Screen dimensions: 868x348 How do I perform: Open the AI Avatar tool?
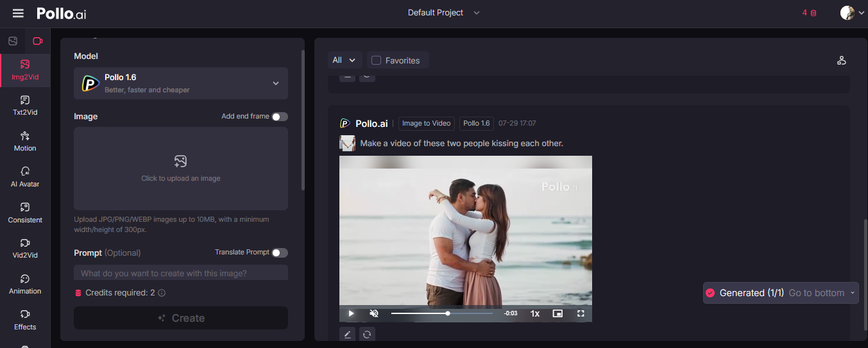click(x=25, y=178)
